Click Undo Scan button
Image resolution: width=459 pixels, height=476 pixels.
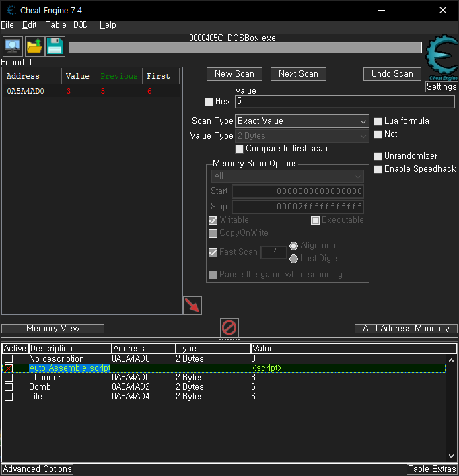coord(392,74)
